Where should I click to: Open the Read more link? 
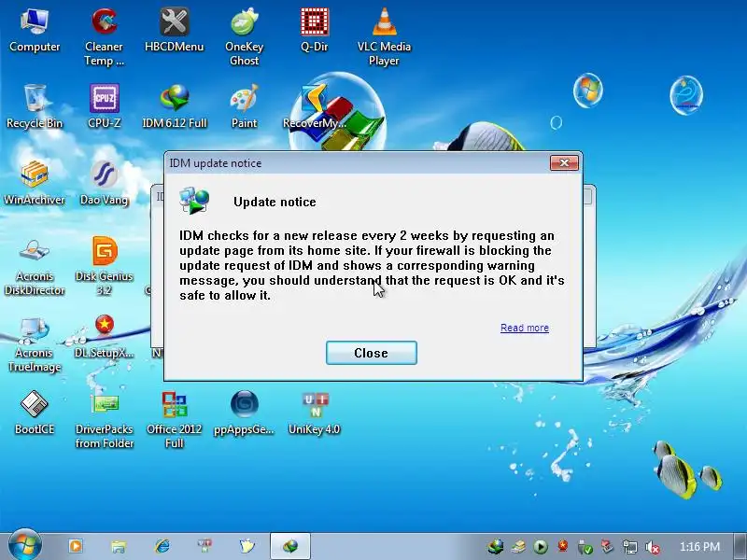(525, 328)
